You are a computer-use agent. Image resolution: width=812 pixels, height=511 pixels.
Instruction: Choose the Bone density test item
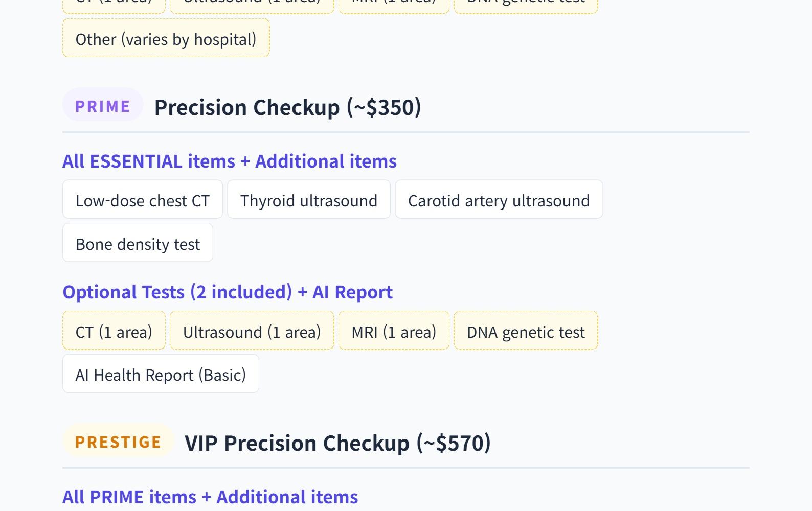[138, 244]
